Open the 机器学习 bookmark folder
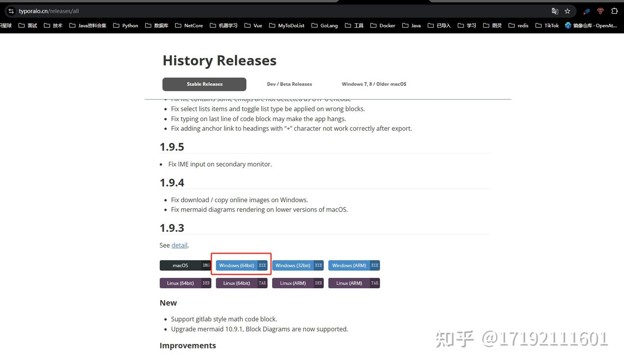624x364 pixels. tap(224, 26)
